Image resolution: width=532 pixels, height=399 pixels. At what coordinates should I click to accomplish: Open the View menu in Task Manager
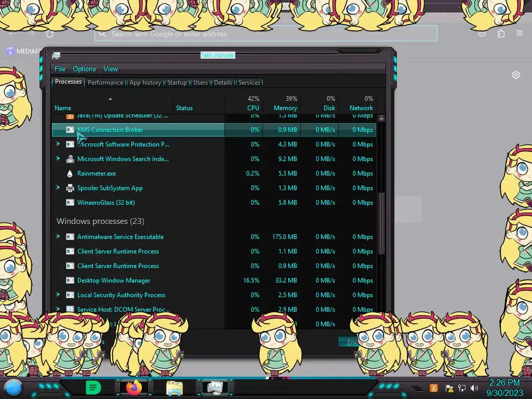111,69
